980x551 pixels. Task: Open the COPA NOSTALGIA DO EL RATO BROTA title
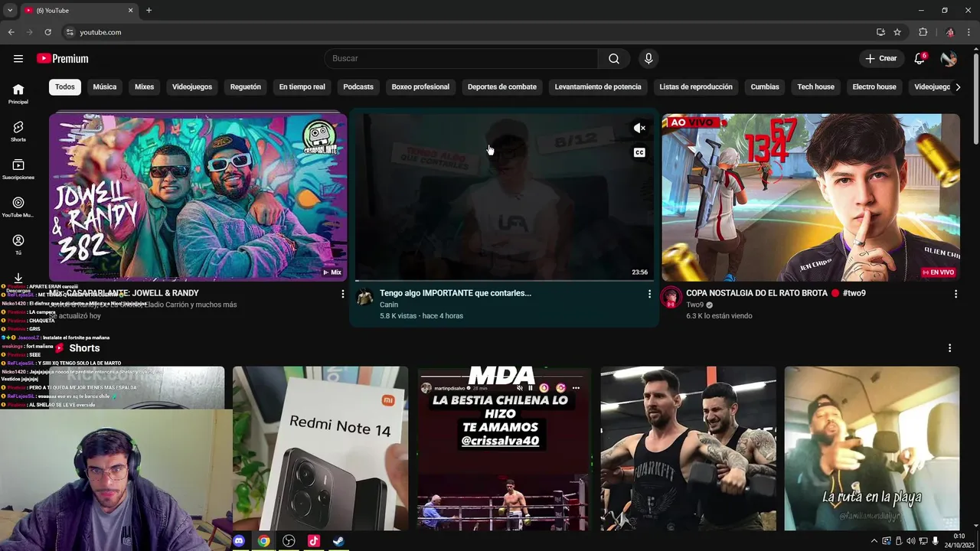click(756, 293)
